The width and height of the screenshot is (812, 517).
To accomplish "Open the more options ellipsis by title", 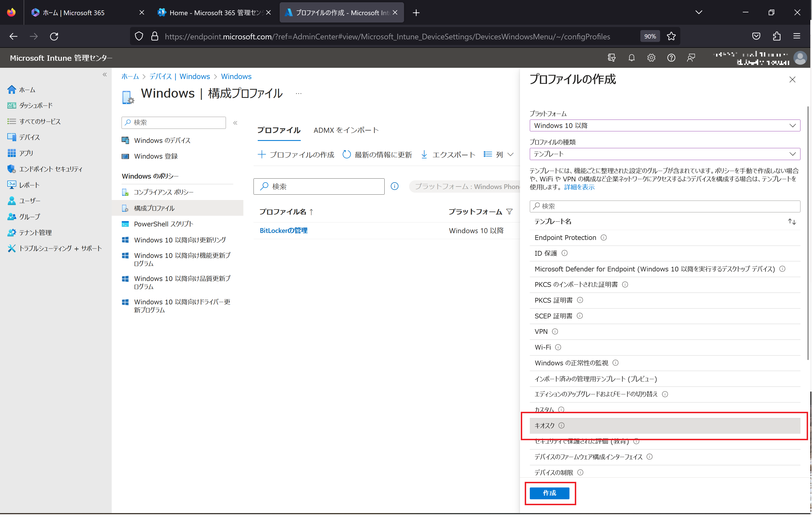I will [x=299, y=93].
